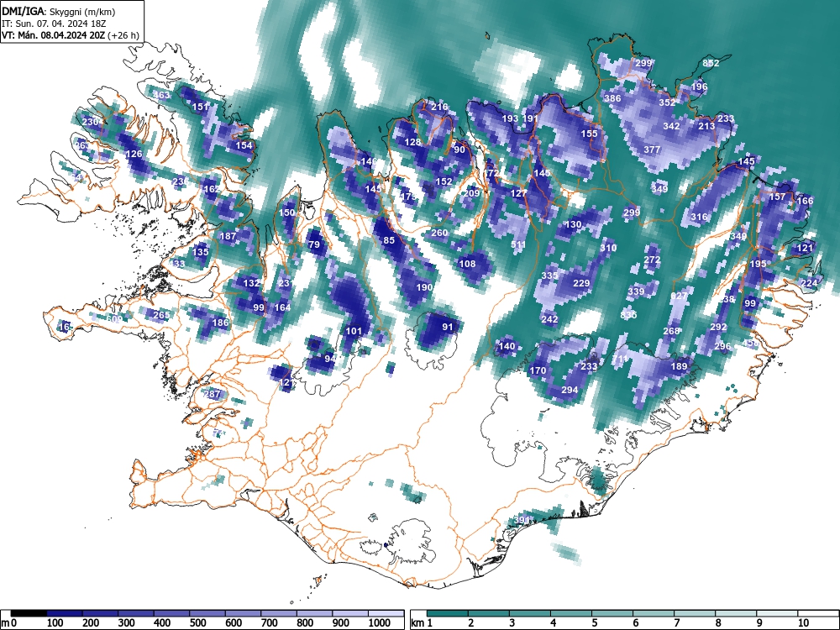Click the '91' visibility value
Viewport: 840px width, 630px height.
pyautogui.click(x=448, y=327)
